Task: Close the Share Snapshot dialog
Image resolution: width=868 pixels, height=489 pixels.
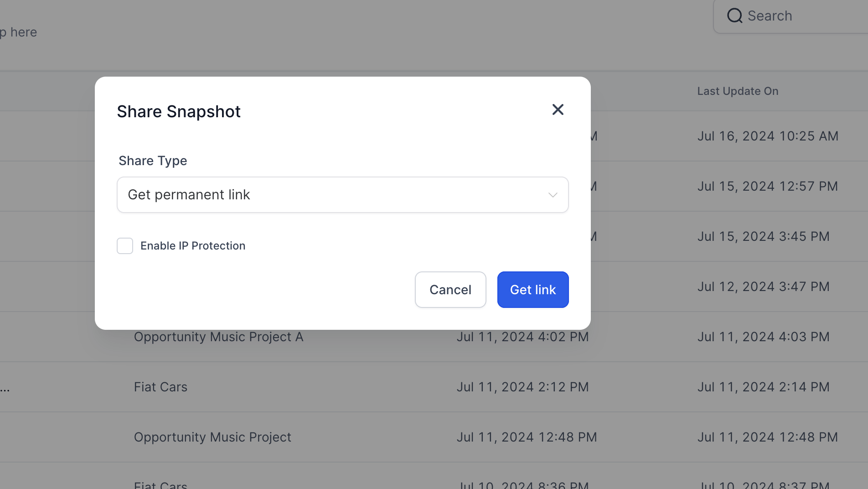Action: [558, 109]
